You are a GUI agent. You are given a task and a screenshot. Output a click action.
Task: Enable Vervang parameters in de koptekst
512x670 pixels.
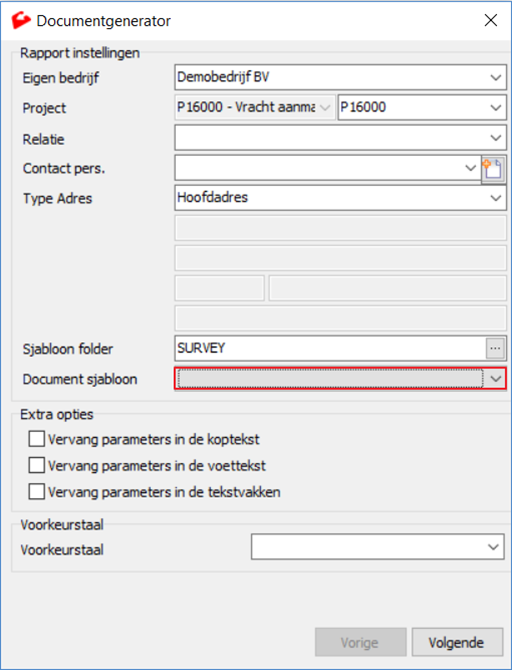[36, 439]
